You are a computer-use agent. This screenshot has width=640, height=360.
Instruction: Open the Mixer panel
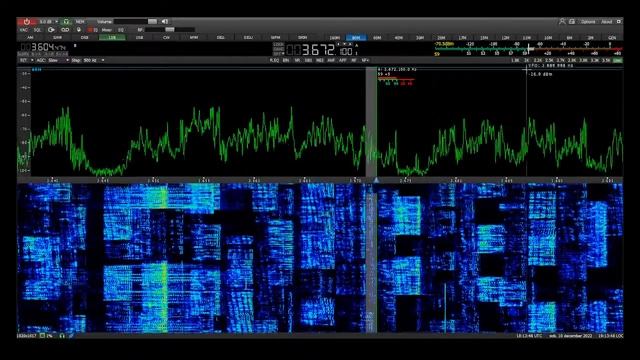coord(107,30)
